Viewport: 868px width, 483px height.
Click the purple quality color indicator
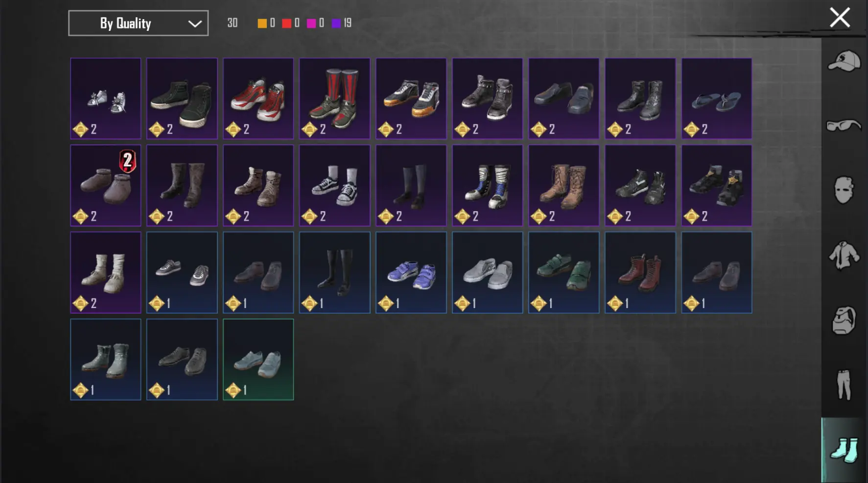pyautogui.click(x=336, y=23)
